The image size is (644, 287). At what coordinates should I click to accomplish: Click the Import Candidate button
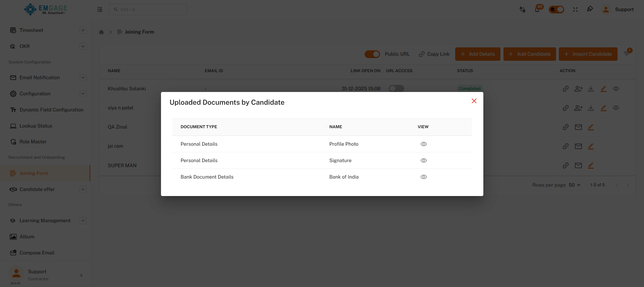(588, 54)
